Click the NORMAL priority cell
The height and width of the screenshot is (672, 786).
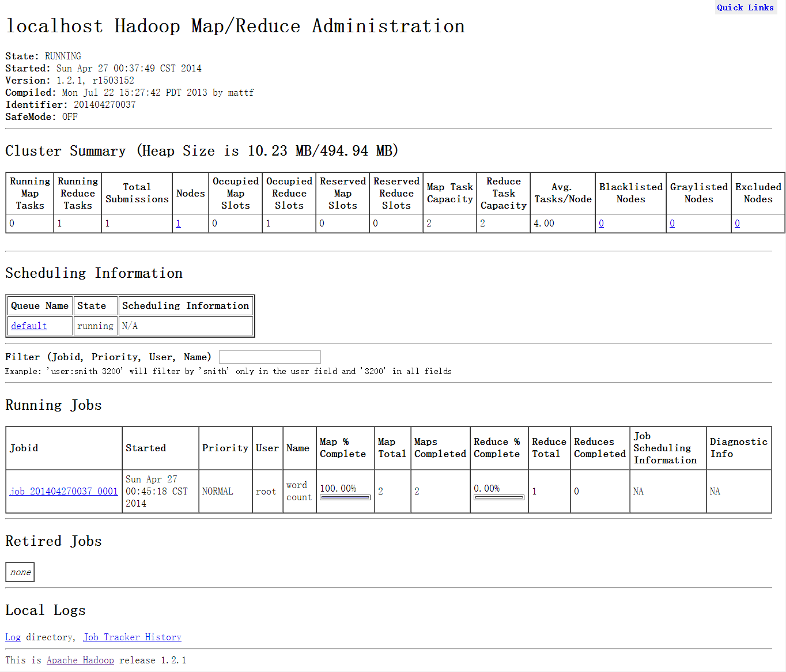point(217,492)
